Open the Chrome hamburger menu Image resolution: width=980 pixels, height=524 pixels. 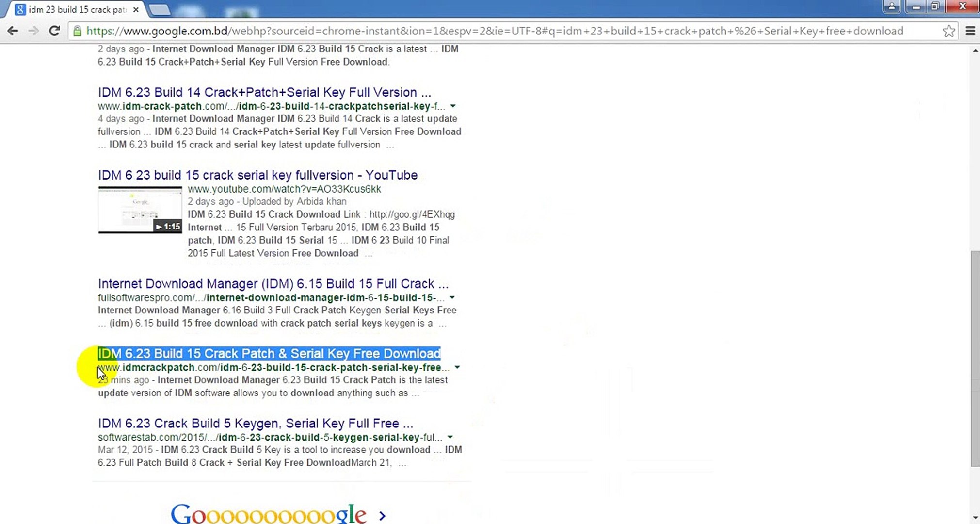pos(970,31)
